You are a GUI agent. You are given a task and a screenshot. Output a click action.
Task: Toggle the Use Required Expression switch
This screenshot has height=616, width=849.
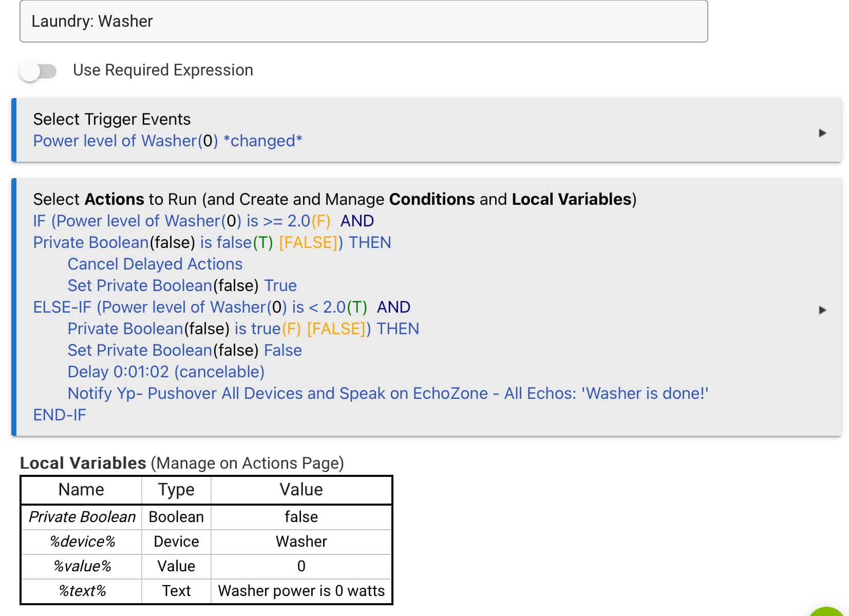pyautogui.click(x=38, y=71)
